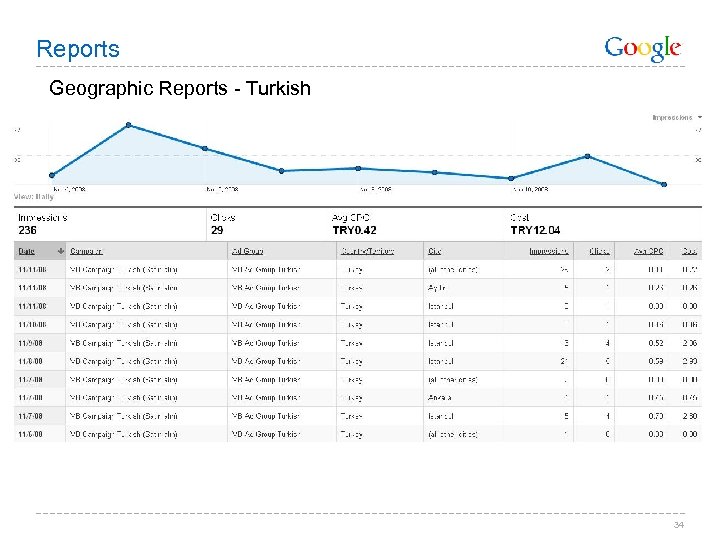The image size is (720, 540).
Task: Sort table by Ad Group column header
Action: coord(248,251)
